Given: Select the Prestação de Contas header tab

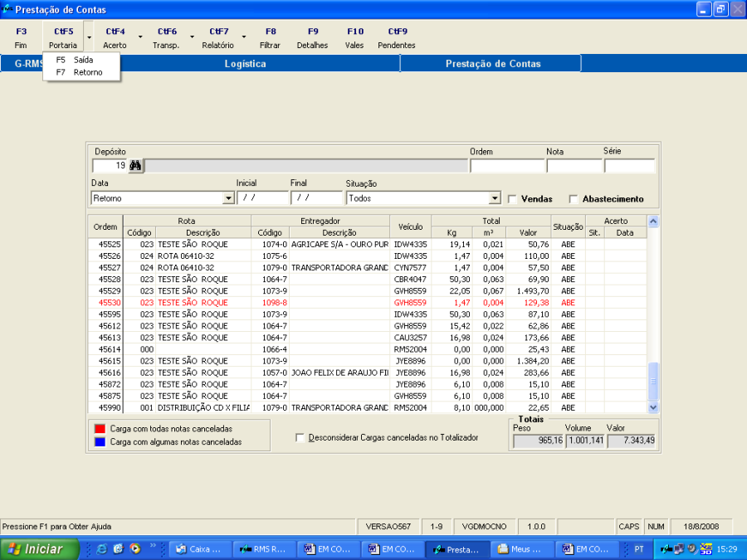Looking at the screenshot, I should (492, 64).
